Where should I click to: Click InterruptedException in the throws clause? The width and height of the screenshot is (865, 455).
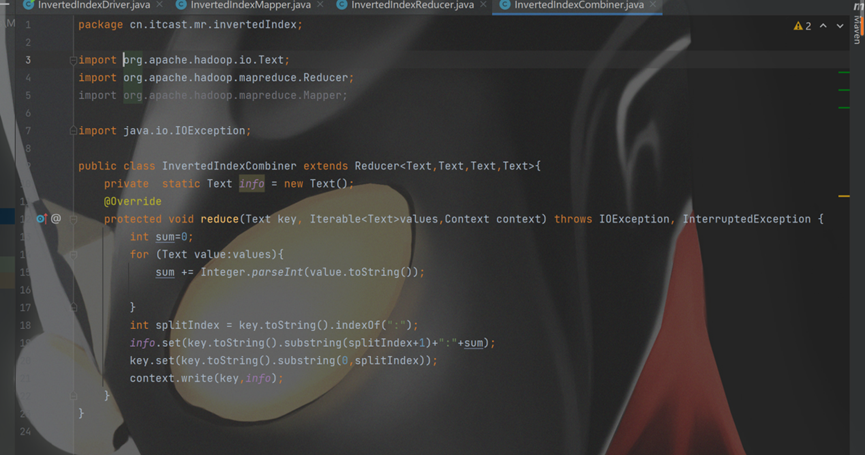pyautogui.click(x=746, y=219)
